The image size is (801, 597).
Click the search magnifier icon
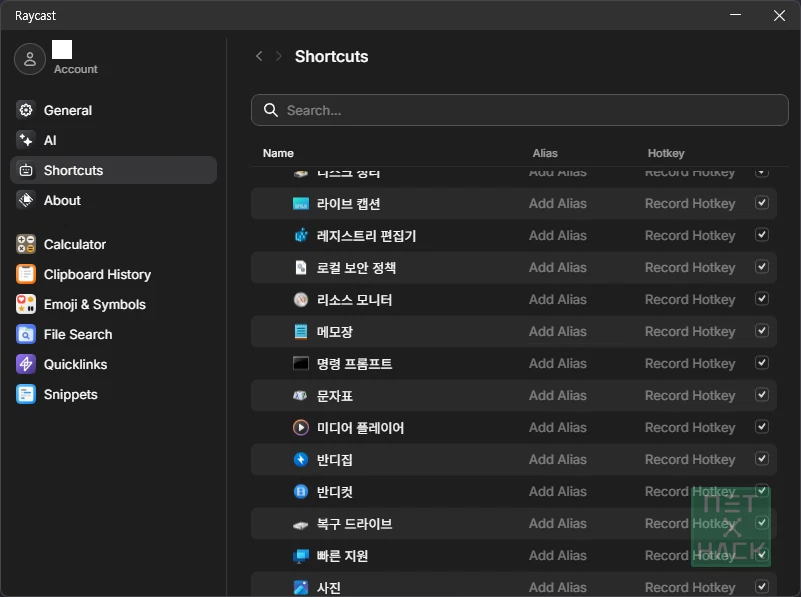point(270,110)
